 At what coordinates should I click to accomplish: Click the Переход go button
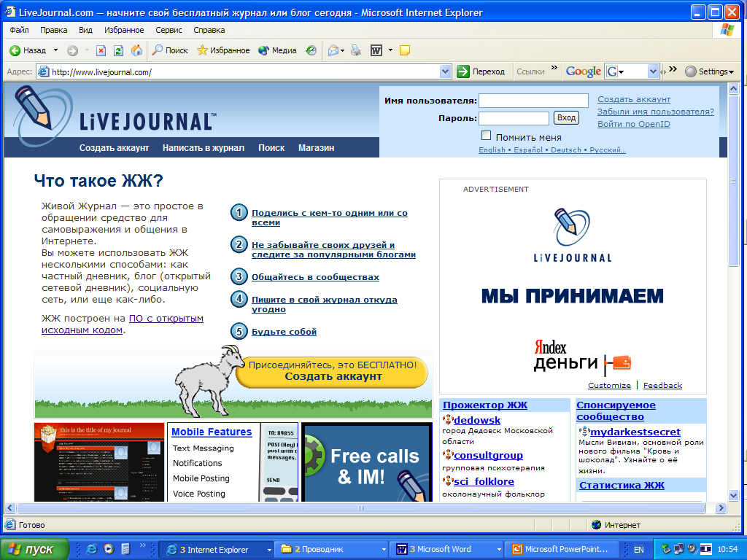481,71
